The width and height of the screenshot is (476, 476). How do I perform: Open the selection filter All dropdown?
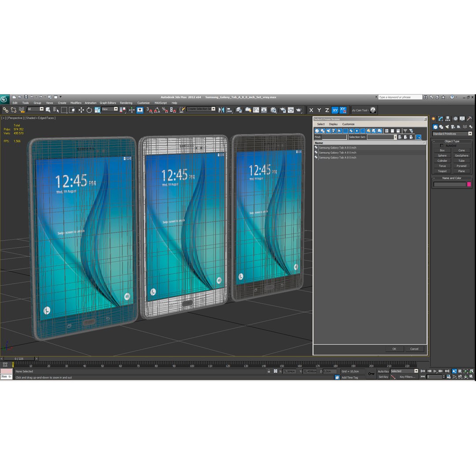tap(36, 109)
